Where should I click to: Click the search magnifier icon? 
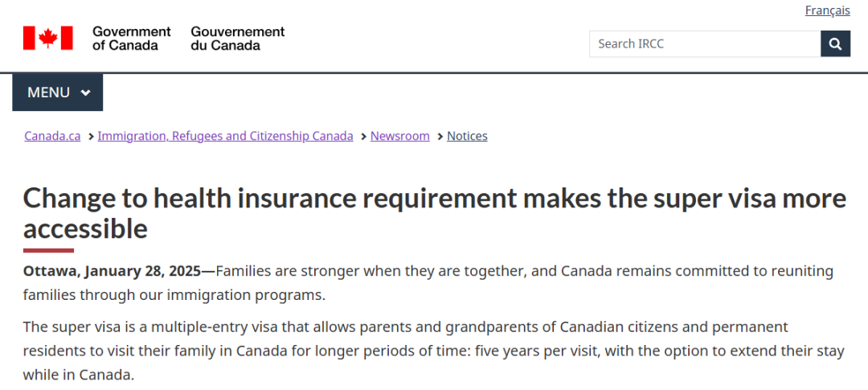tap(835, 43)
